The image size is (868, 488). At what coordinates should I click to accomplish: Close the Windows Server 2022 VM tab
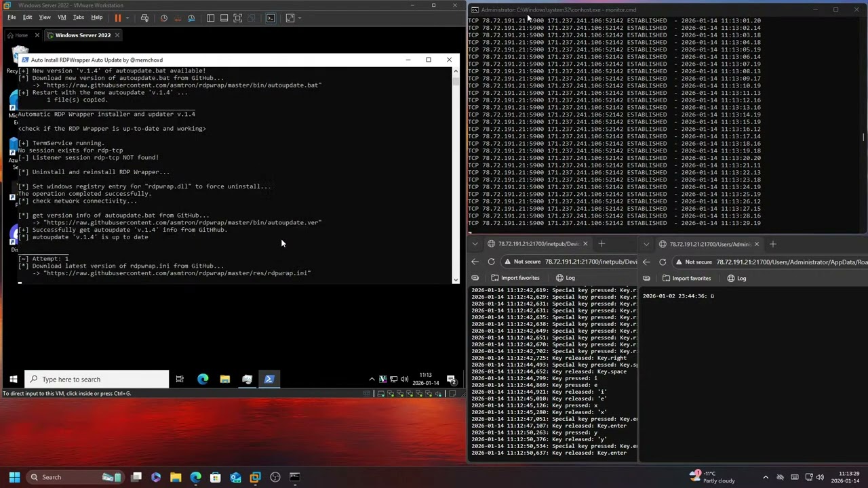tap(117, 35)
